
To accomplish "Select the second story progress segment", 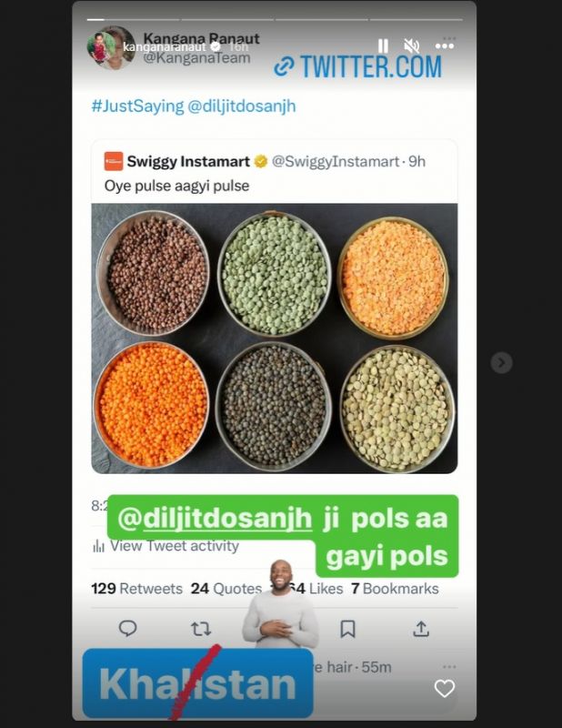I will click(x=227, y=20).
